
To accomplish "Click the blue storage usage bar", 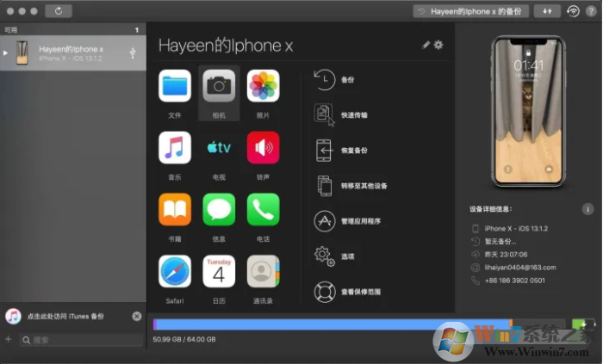I will (x=333, y=324).
